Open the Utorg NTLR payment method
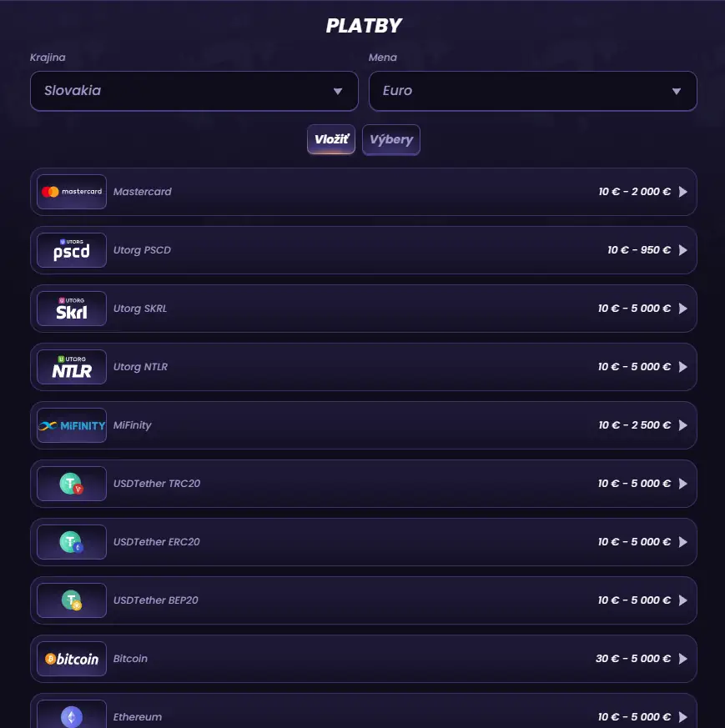This screenshot has width=725, height=728. pos(364,367)
